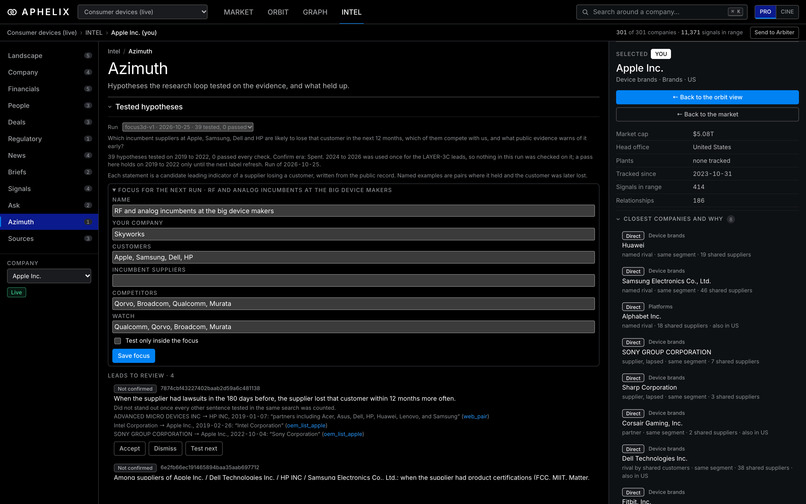This screenshot has height=504, width=806.
Task: Click INTEL breadcrumb link
Action: pos(94,32)
